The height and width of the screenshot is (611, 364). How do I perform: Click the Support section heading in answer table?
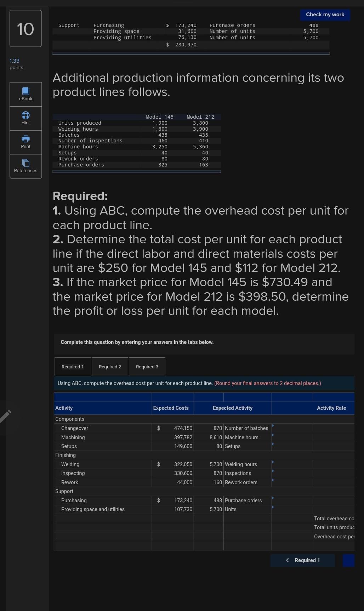[64, 491]
